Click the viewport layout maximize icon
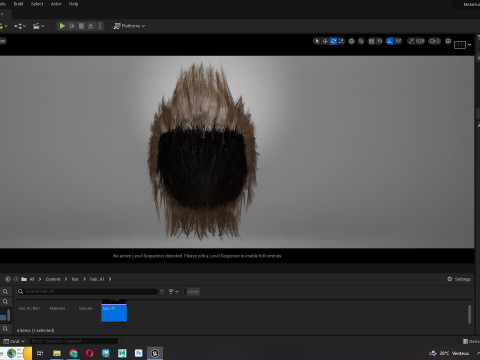The height and width of the screenshot is (360, 480). click(x=448, y=41)
